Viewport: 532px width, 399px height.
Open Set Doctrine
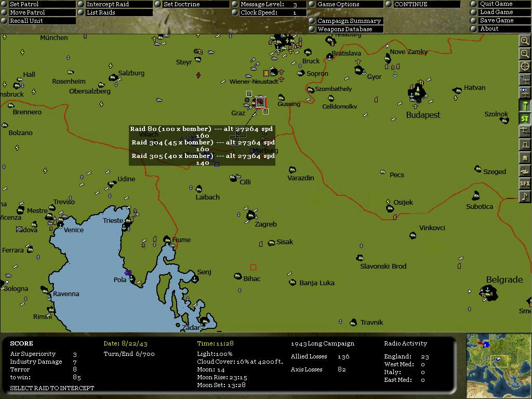[x=192, y=4]
